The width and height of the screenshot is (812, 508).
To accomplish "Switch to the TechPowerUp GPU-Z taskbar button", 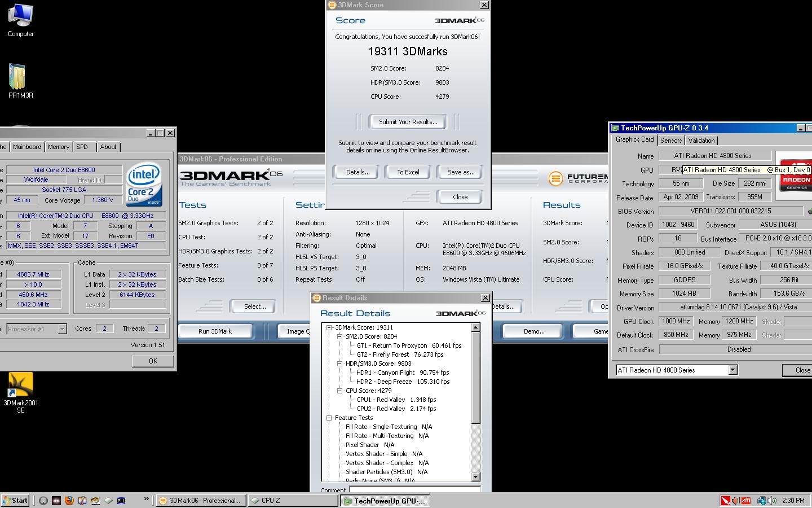I will click(x=385, y=501).
